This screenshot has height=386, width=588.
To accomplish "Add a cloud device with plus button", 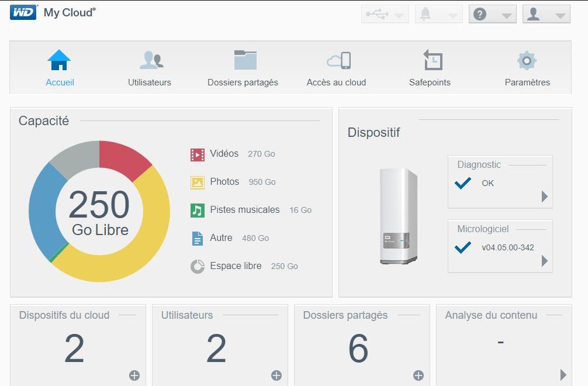I will (x=134, y=375).
